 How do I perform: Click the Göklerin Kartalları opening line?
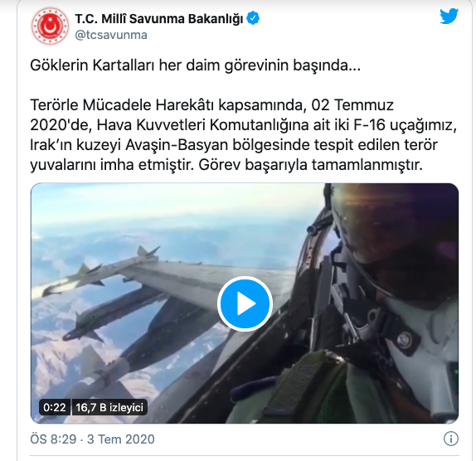tap(195, 66)
